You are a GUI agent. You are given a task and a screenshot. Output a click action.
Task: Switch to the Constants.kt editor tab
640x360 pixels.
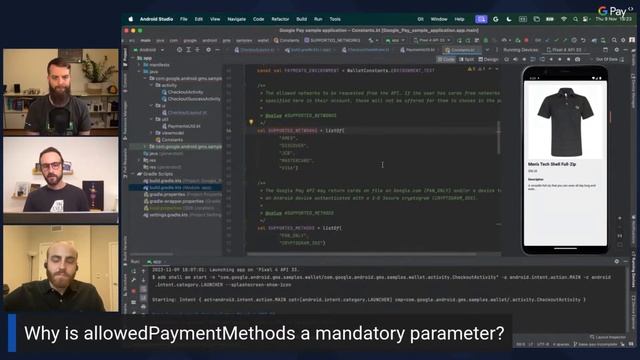[462, 50]
